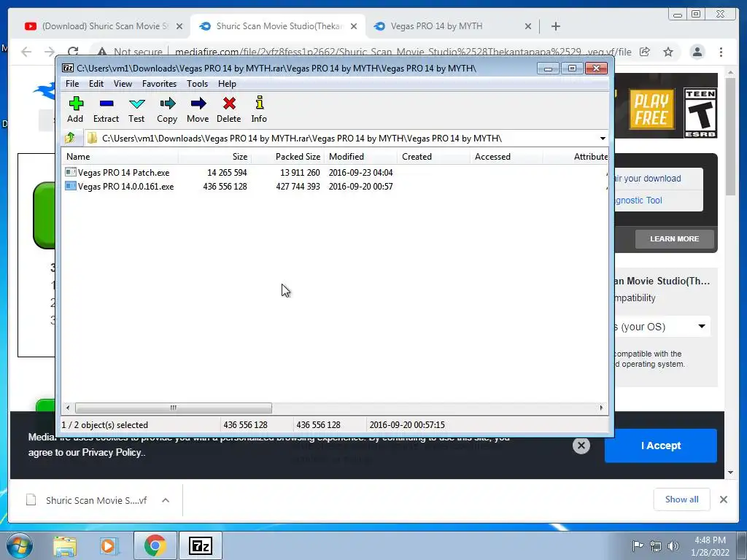Click the scrollbar right arrow in 7-Zip
The image size is (747, 560).
[x=601, y=408]
